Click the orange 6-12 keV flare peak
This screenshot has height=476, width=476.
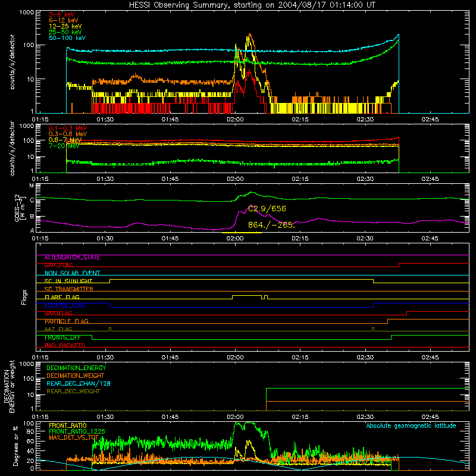[249, 36]
